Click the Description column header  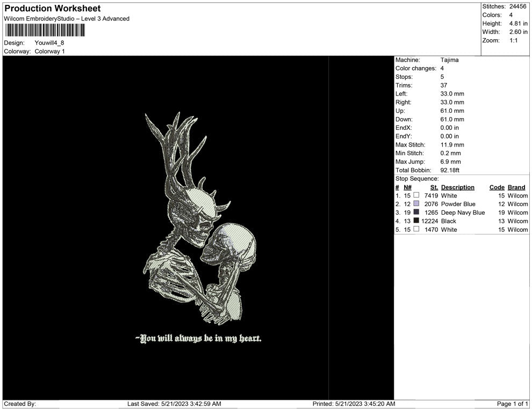click(457, 187)
